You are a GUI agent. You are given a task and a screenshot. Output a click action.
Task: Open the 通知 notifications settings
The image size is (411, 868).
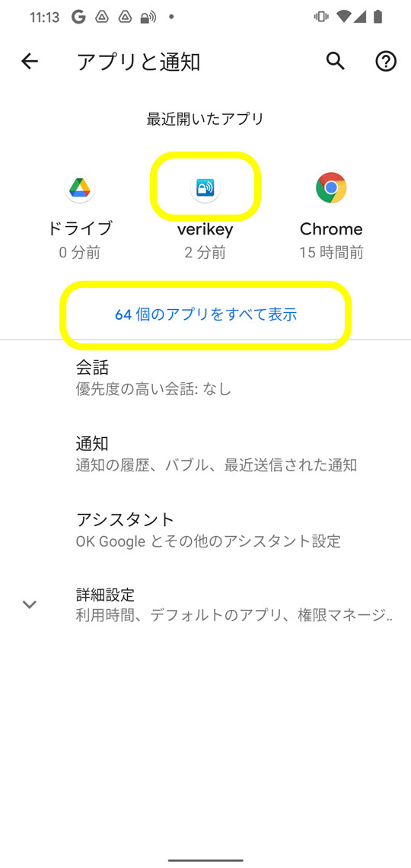click(205, 453)
